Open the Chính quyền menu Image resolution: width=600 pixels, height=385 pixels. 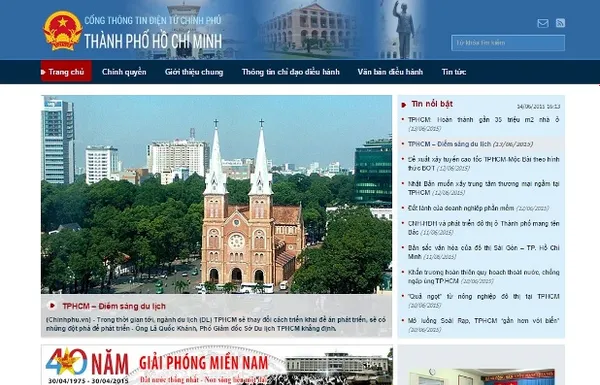coord(124,72)
